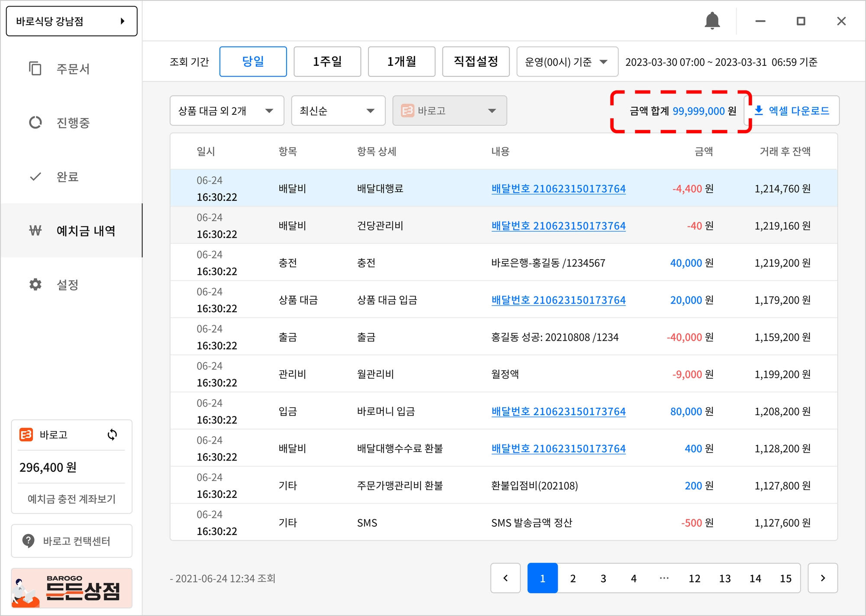Click the refresh icon next to 바로고 balance
Image resolution: width=866 pixels, height=616 pixels.
pos(112,435)
